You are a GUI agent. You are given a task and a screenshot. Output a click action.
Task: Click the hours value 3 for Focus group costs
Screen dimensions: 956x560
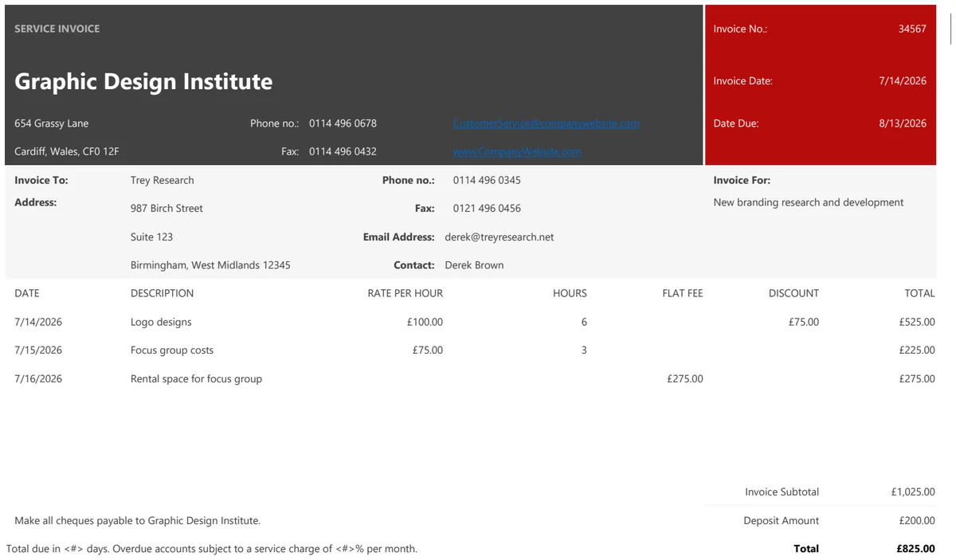[584, 350]
